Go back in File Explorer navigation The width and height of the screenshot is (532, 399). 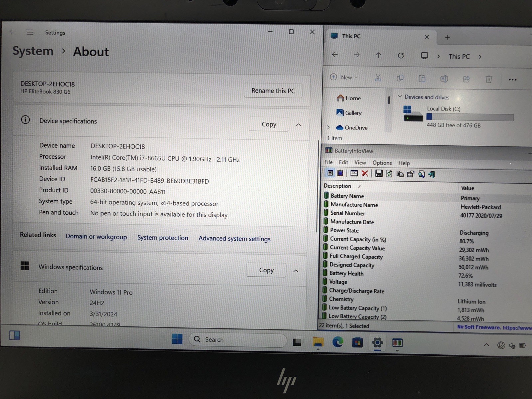pos(335,54)
